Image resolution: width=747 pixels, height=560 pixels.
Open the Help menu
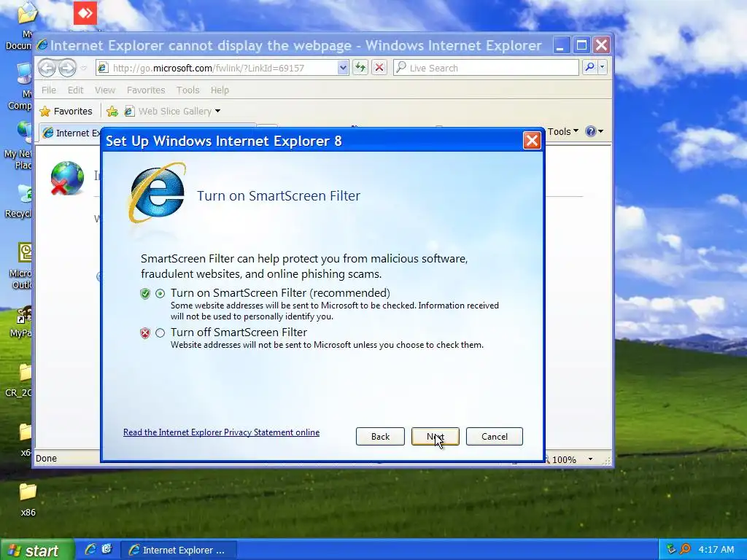[220, 90]
